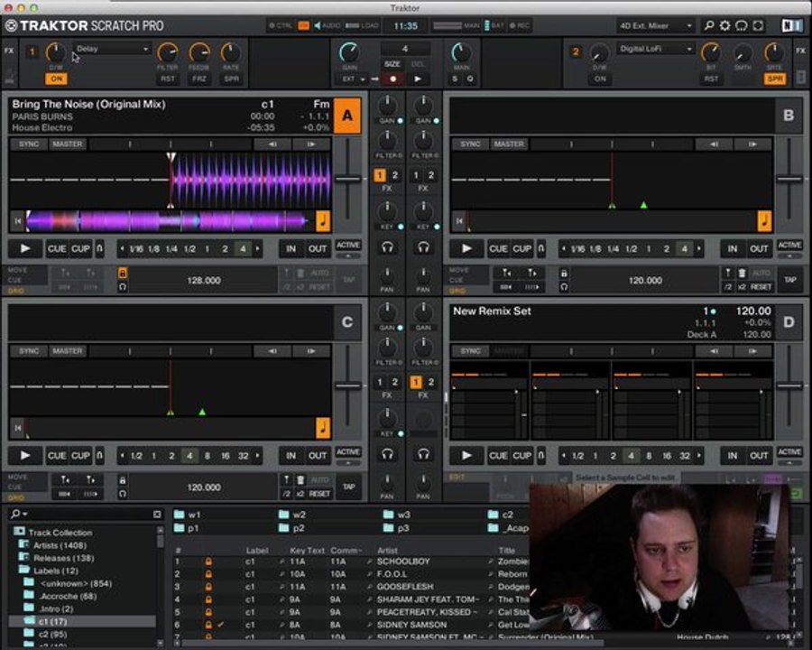Collapse the Track Collection tree node
The image size is (812, 650).
[19, 532]
